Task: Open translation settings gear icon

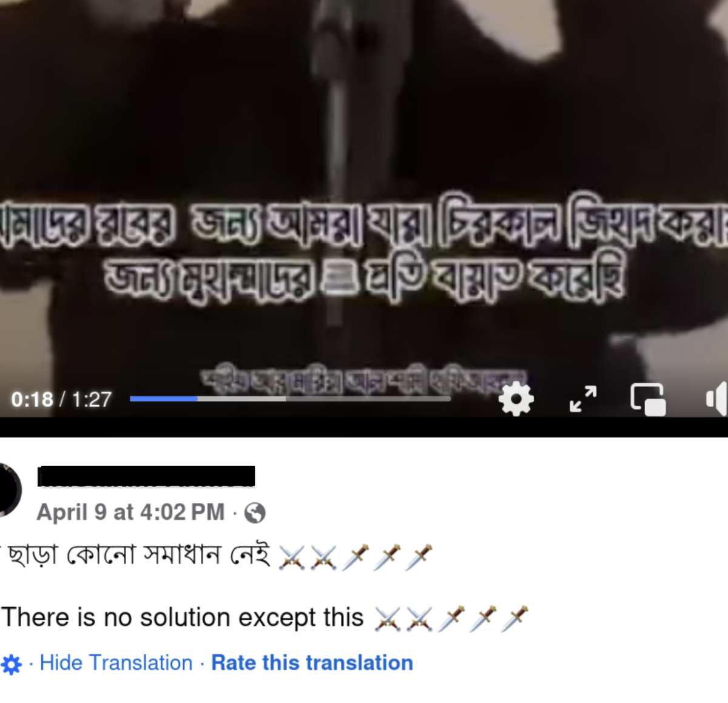Action: [12, 664]
